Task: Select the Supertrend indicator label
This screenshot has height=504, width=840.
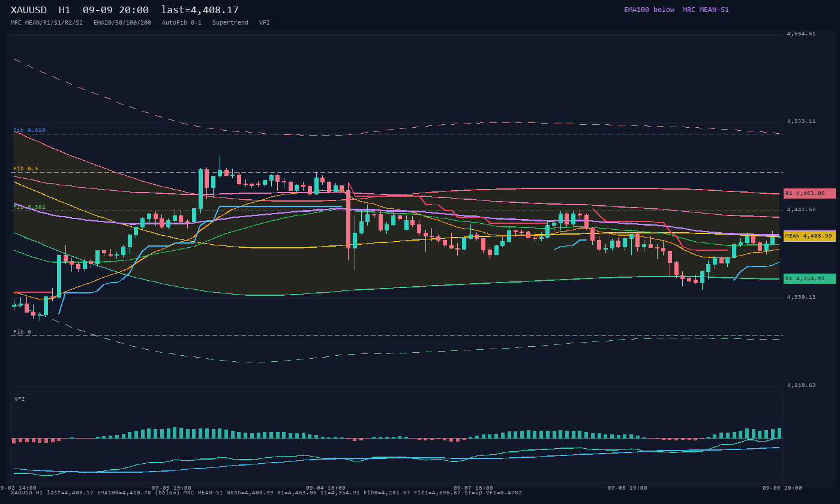Action: point(230,22)
